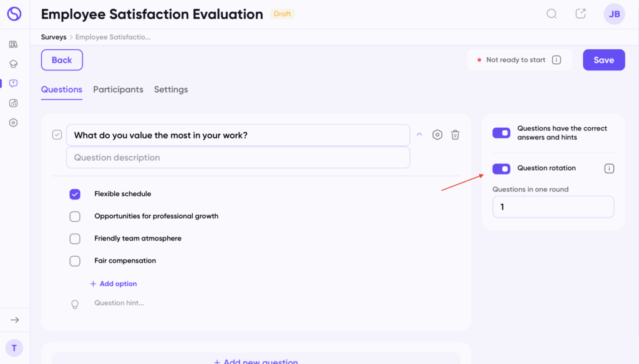Check the Fair compensation option
Screen dimensions: 639x364
pos(75,261)
